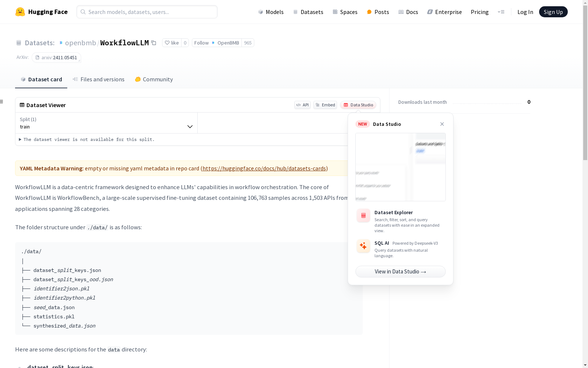Copy dataset name with the copy icon
Screen dimensions: 588x368
(154, 43)
